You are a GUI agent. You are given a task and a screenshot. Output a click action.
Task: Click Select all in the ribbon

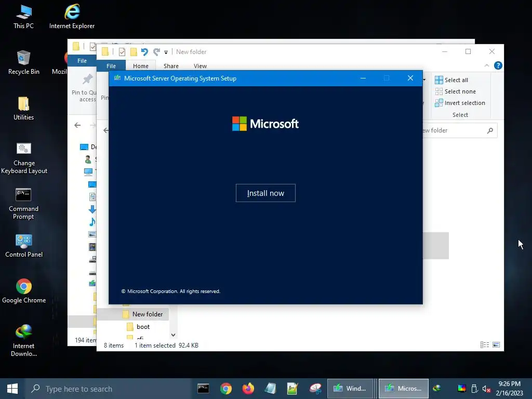click(451, 79)
